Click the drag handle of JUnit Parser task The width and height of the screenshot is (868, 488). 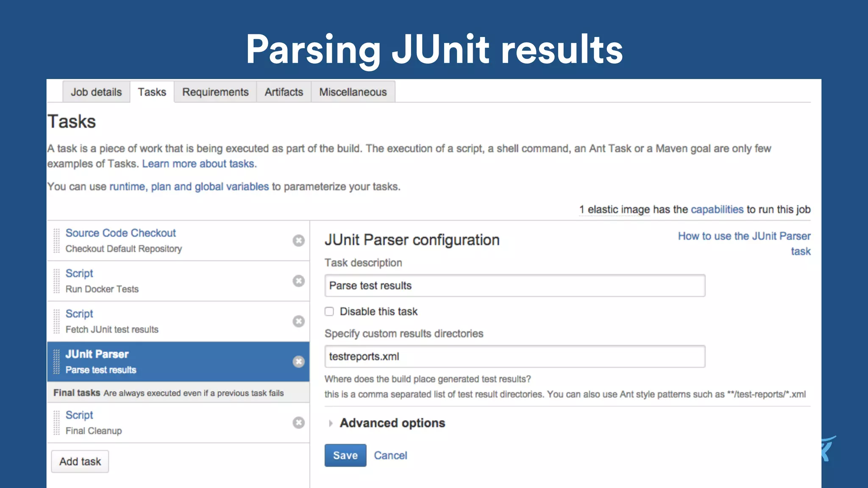[56, 361]
